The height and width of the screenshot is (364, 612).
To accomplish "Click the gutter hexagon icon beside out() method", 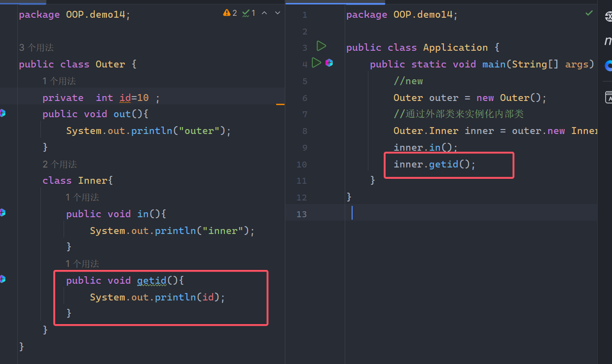I will (x=2, y=113).
